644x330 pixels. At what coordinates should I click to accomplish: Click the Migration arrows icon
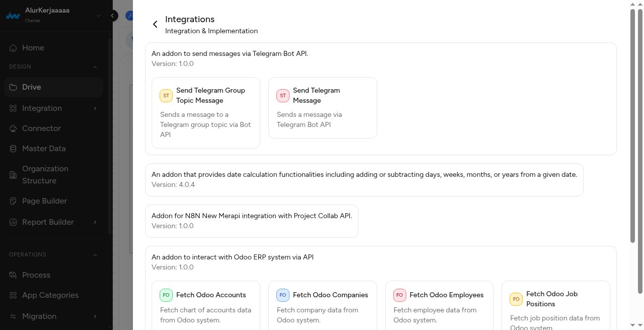(x=13, y=316)
